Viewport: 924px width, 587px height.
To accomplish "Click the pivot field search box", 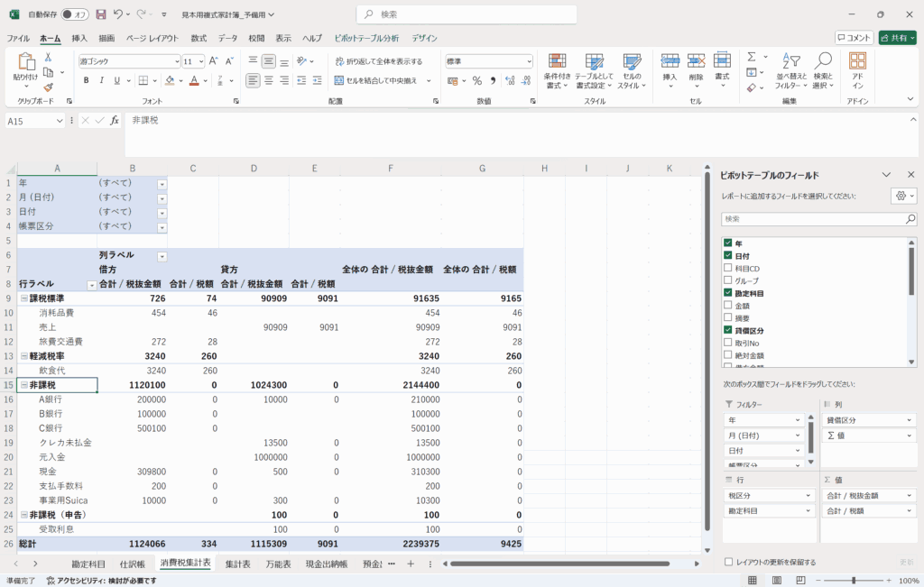I will [x=818, y=219].
